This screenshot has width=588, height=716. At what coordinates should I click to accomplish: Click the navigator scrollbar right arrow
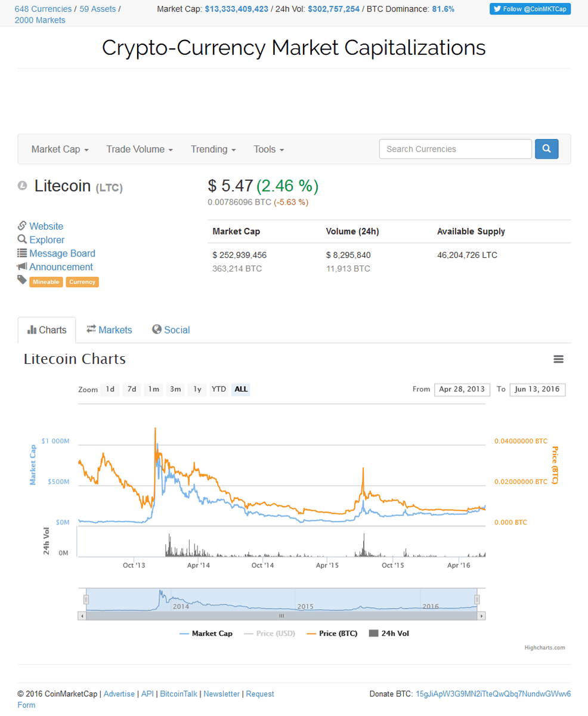pos(482,615)
